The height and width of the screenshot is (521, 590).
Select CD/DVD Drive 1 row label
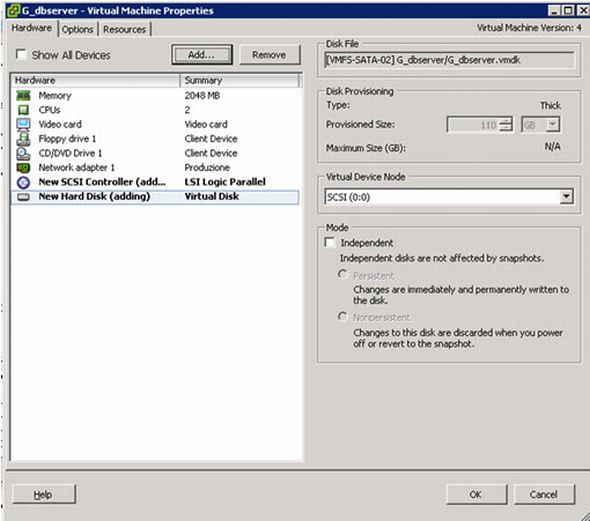point(70,153)
